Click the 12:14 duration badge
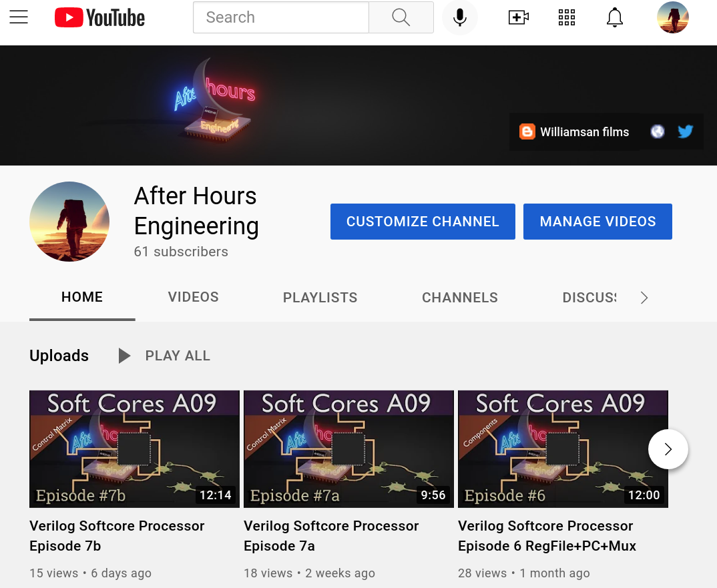 216,495
